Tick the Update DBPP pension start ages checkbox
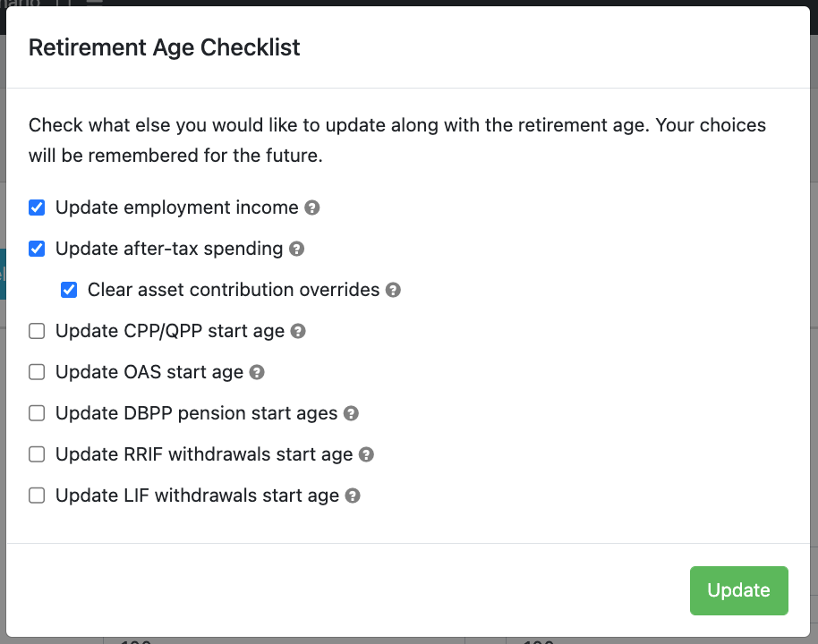818x644 pixels. [x=37, y=413]
